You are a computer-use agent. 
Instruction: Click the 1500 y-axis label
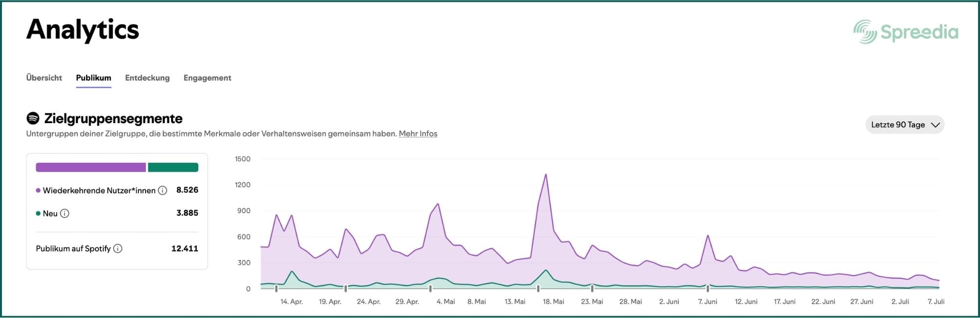click(243, 159)
